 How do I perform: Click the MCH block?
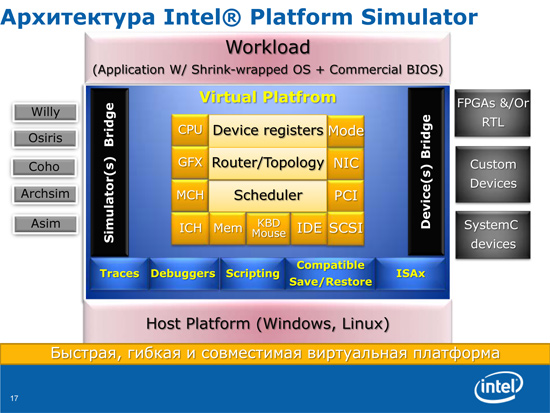tap(190, 195)
